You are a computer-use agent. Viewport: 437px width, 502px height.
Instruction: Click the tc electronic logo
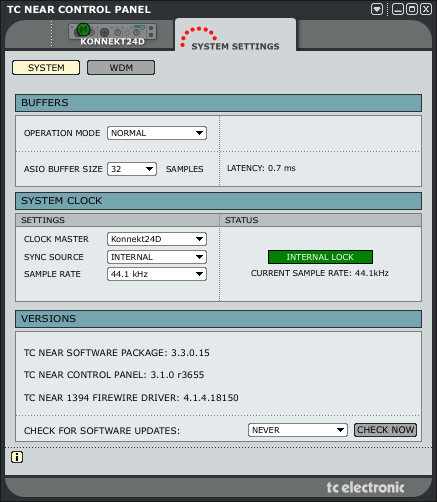click(365, 487)
